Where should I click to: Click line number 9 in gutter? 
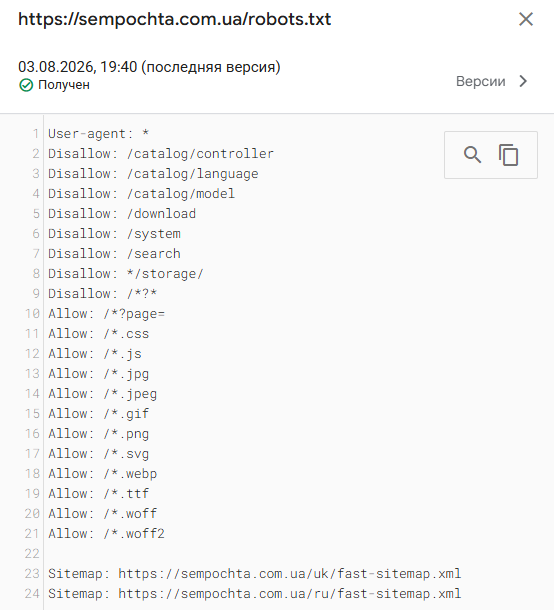click(x=36, y=293)
